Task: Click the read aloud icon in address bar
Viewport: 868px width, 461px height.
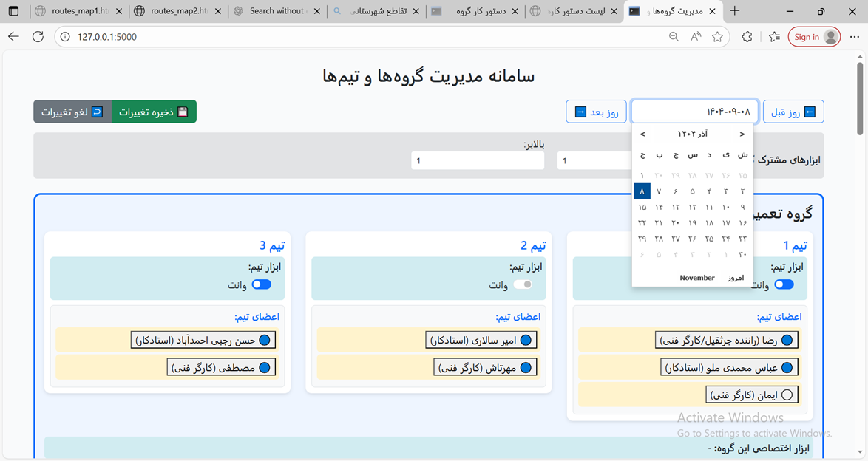Action: (696, 37)
